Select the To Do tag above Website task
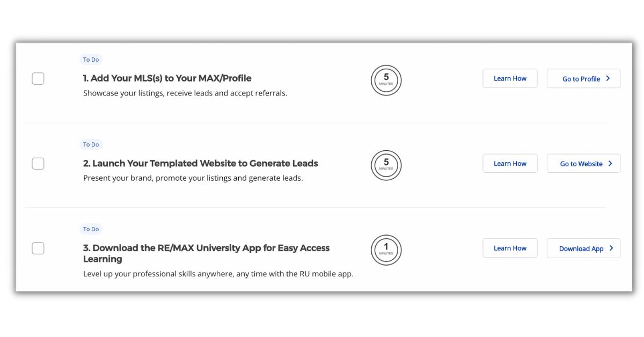Screen dimensions: 644x337 [x=91, y=144]
